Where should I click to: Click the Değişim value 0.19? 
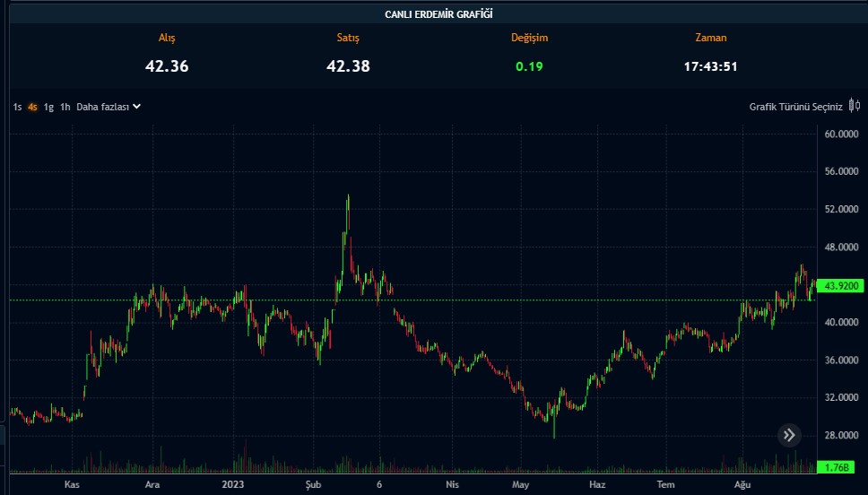(x=529, y=65)
